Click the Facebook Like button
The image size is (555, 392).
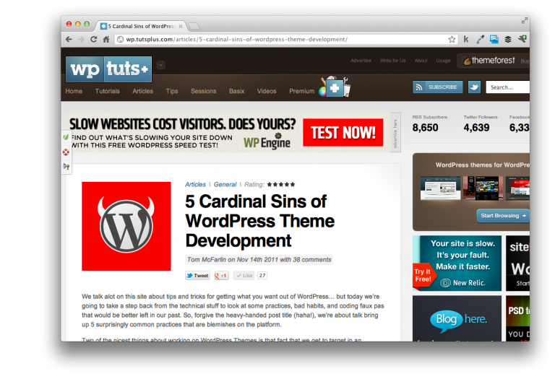(244, 276)
